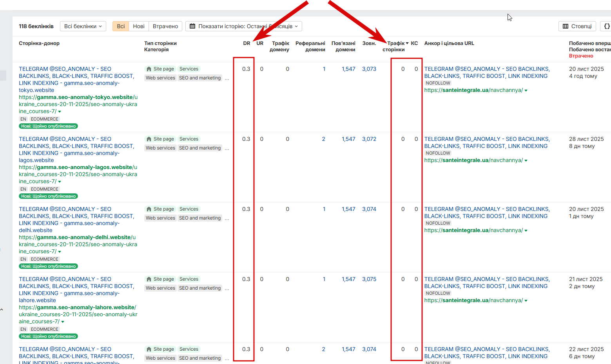
Task: Open blue donor title ending lagos.website
Action: pos(76,150)
